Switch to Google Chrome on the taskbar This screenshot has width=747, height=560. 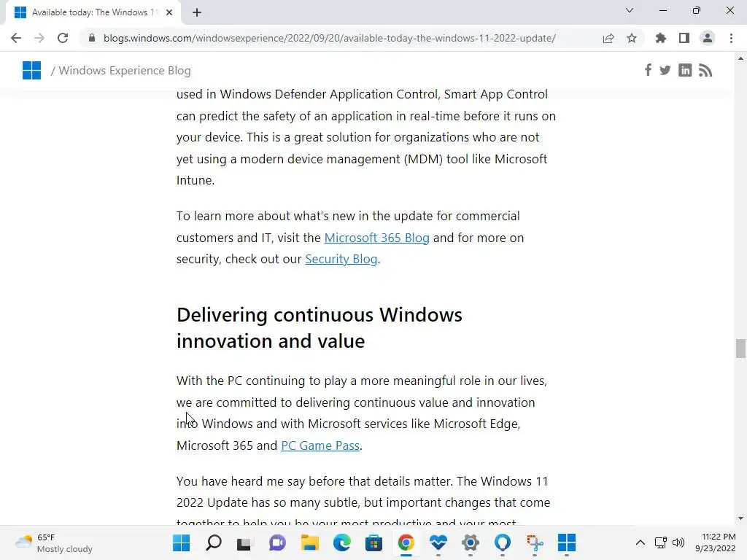tap(406, 542)
